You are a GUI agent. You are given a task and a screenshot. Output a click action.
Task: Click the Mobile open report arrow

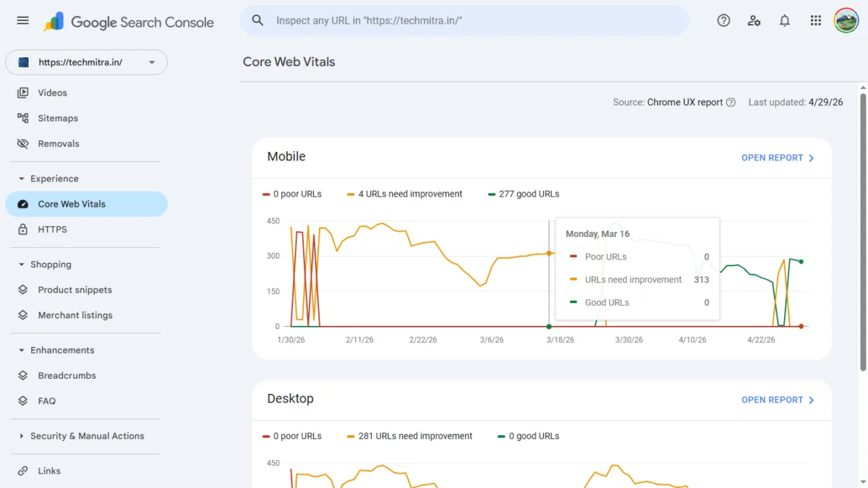click(812, 158)
